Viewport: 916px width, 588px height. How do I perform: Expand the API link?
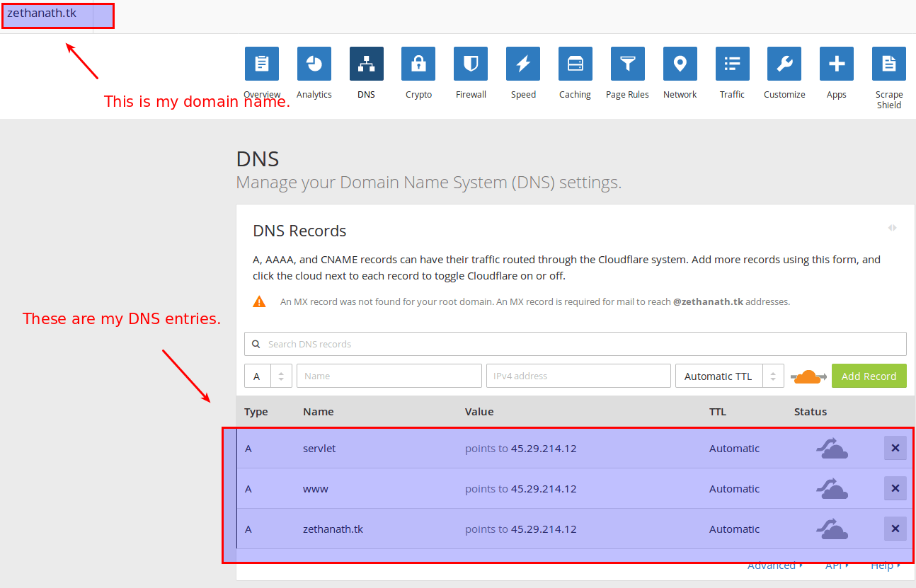click(x=837, y=565)
